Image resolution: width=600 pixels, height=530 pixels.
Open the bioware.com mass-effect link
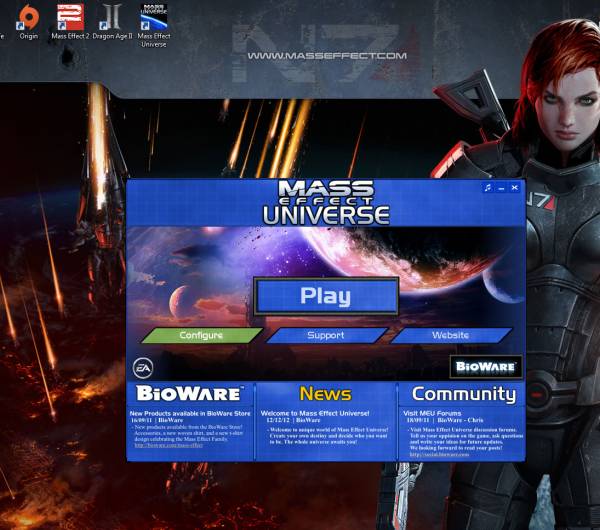pos(168,445)
